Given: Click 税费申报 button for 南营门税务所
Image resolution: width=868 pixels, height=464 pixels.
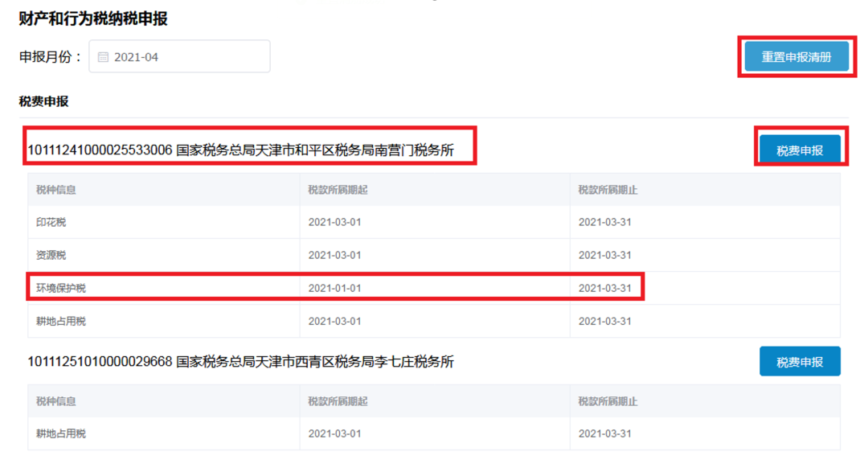Looking at the screenshot, I should click(800, 150).
